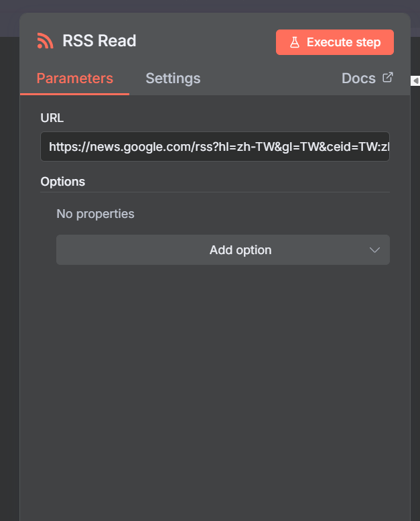Click the No properties placeholder text
Screen dimensions: 420x521
coord(95,214)
